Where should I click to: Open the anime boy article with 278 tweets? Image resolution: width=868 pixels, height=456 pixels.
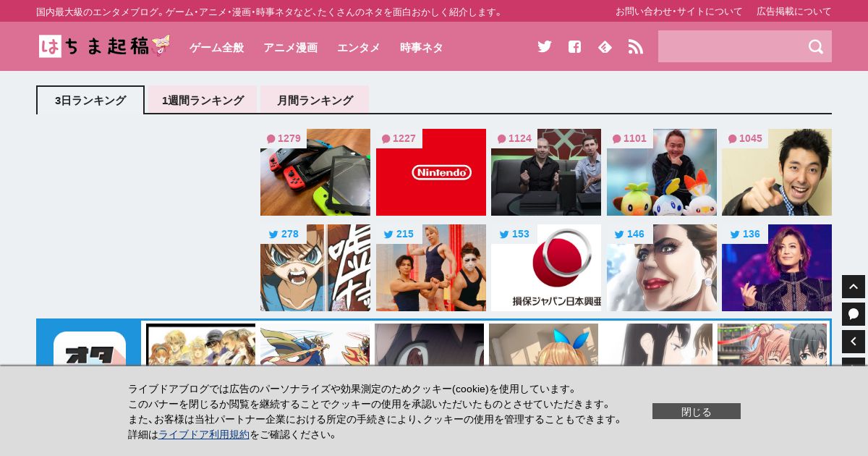315,268
